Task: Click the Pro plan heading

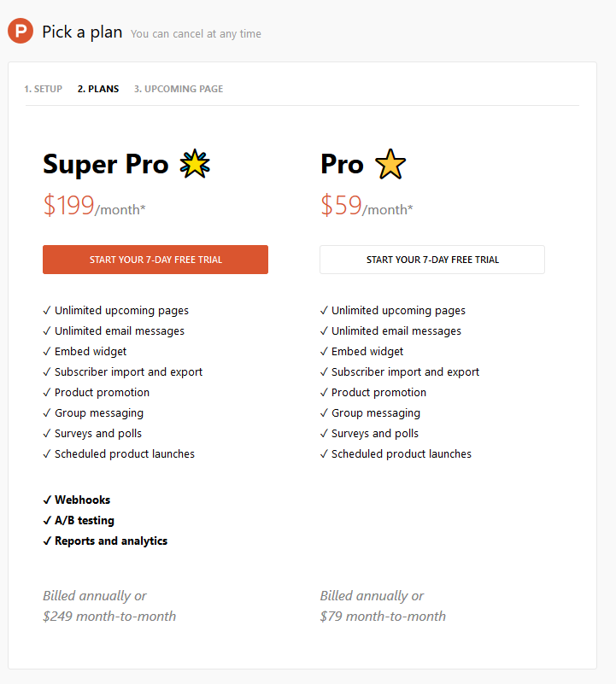Action: coord(342,165)
